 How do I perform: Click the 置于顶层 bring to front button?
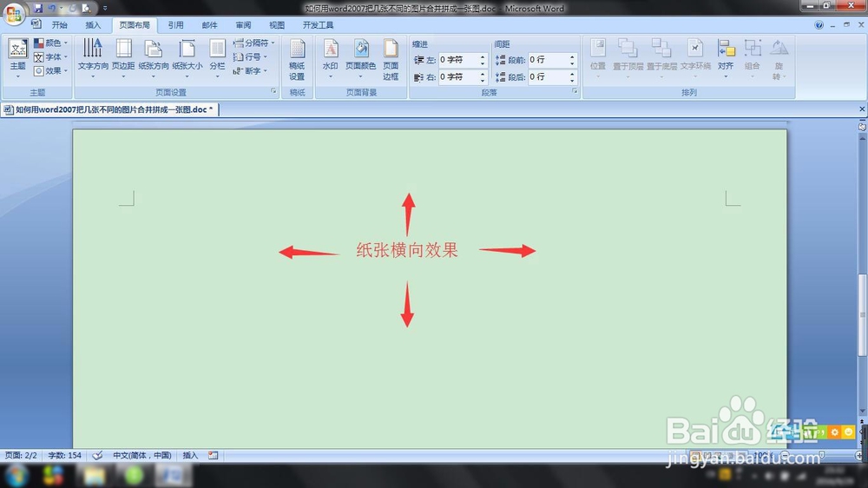(x=628, y=57)
